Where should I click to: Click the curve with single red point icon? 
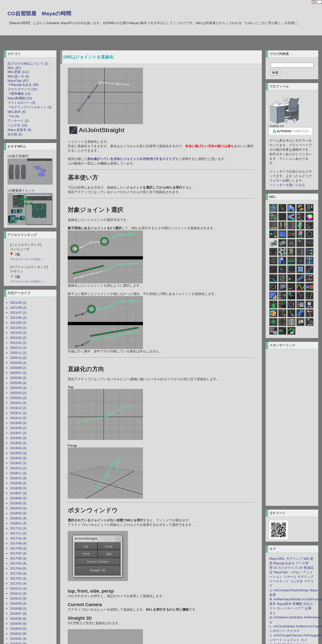coord(273,269)
